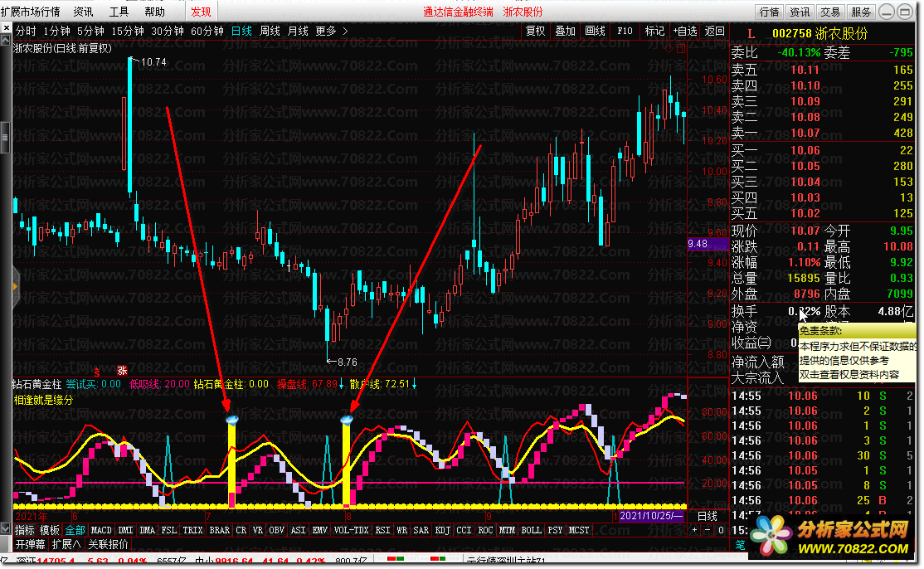Choose the VOL-TDX indicator
Screen dimensions: 924x569
(351, 530)
